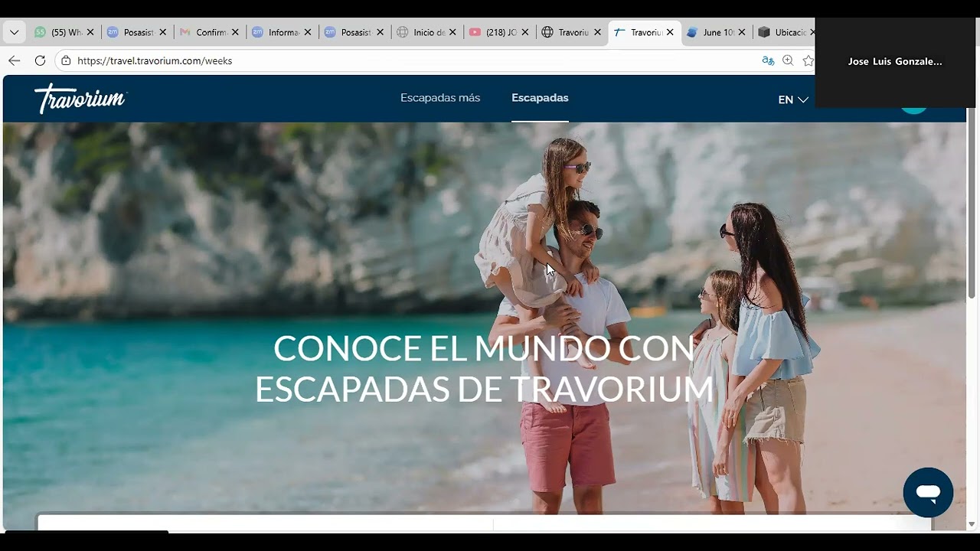980x551 pixels.
Task: Expand the EN language dropdown
Action: pos(793,99)
